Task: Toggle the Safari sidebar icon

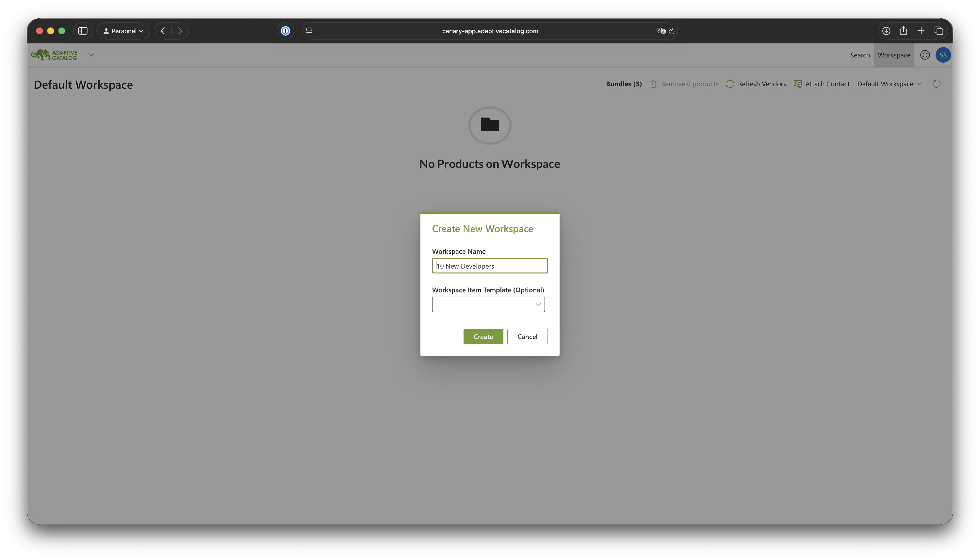Action: tap(83, 31)
